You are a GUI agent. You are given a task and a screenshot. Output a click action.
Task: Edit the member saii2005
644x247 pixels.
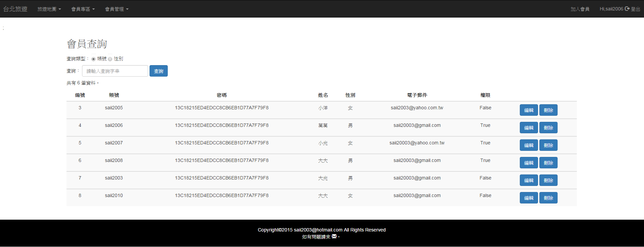click(529, 110)
